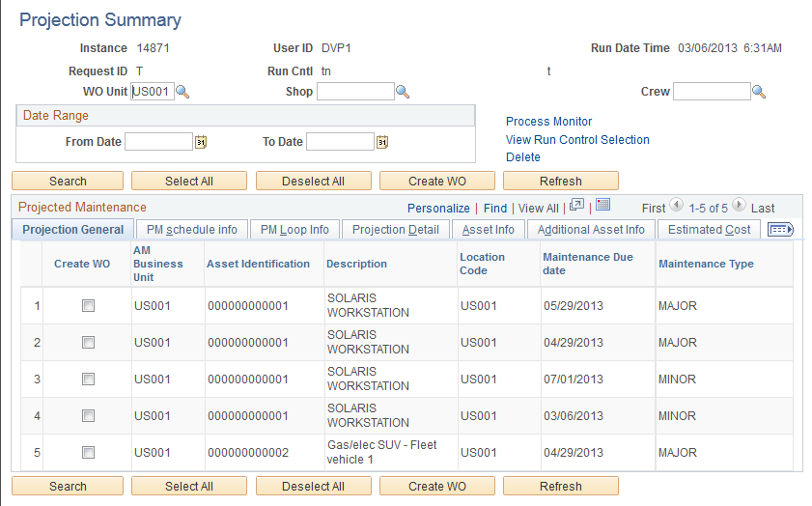Check Create WO for row 5
Screen dimensions: 812x506
click(88, 453)
